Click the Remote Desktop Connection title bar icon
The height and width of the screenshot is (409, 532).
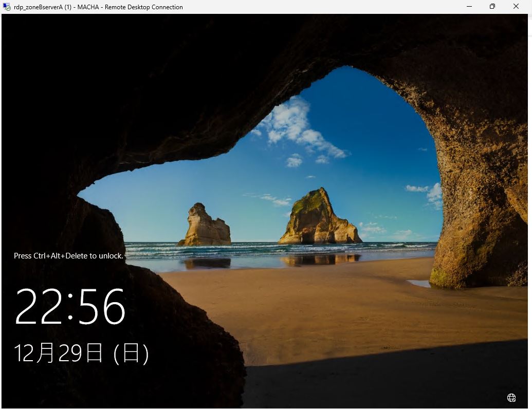point(7,7)
